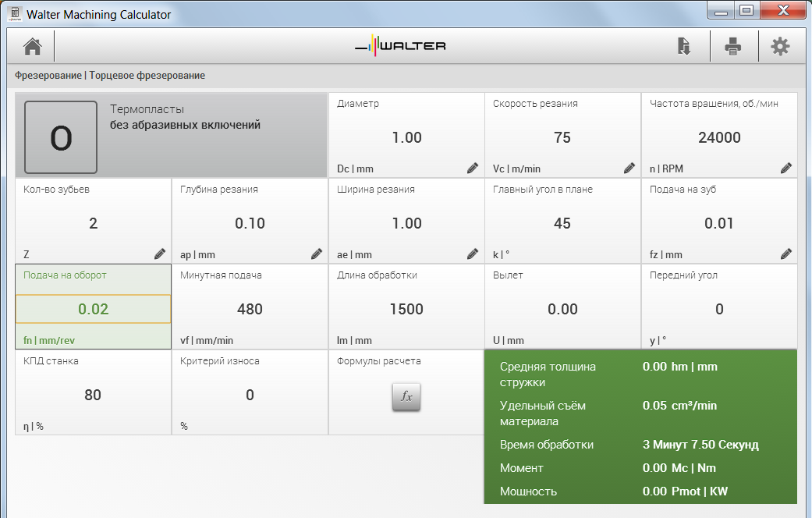Click the Скорость резания value 75
The image size is (812, 518).
(x=562, y=137)
